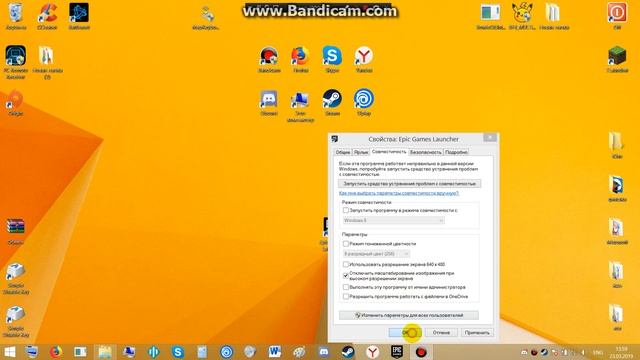Launch Uplay from the desktop shortcut
The height and width of the screenshot is (360, 640).
[x=364, y=103]
